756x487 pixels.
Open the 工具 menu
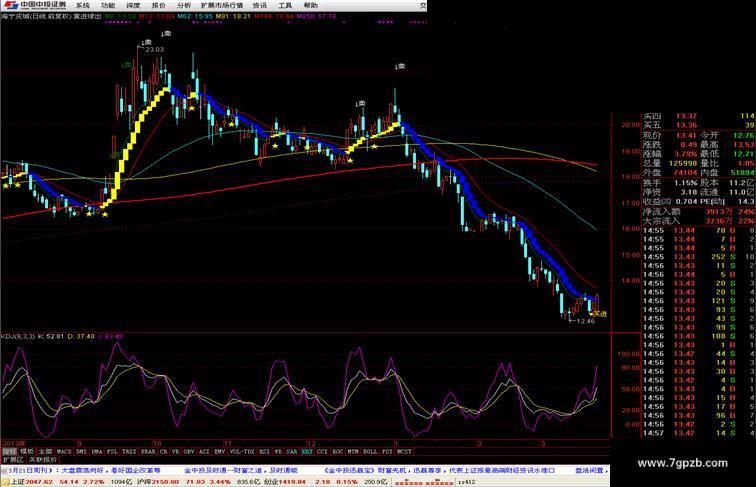click(285, 5)
